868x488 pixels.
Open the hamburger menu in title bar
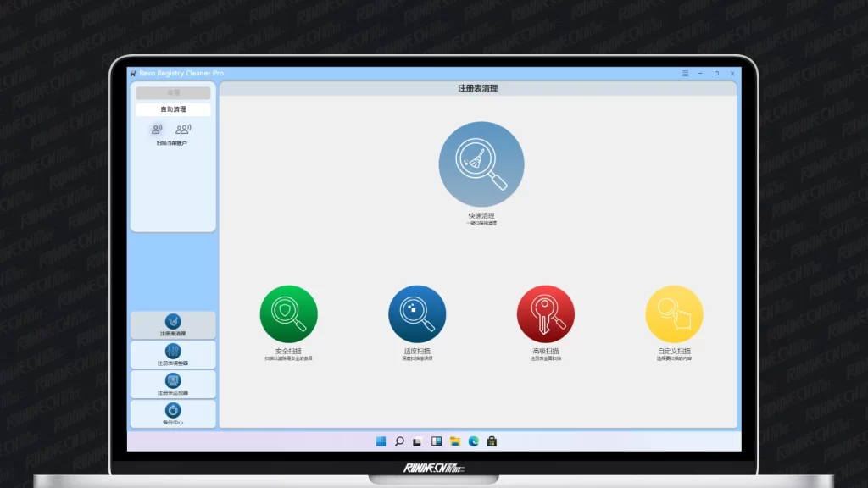685,74
